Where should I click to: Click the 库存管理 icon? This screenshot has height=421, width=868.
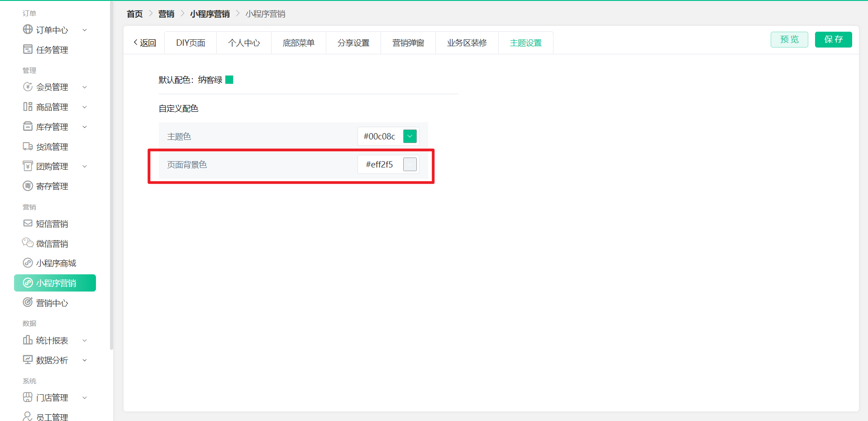click(28, 126)
